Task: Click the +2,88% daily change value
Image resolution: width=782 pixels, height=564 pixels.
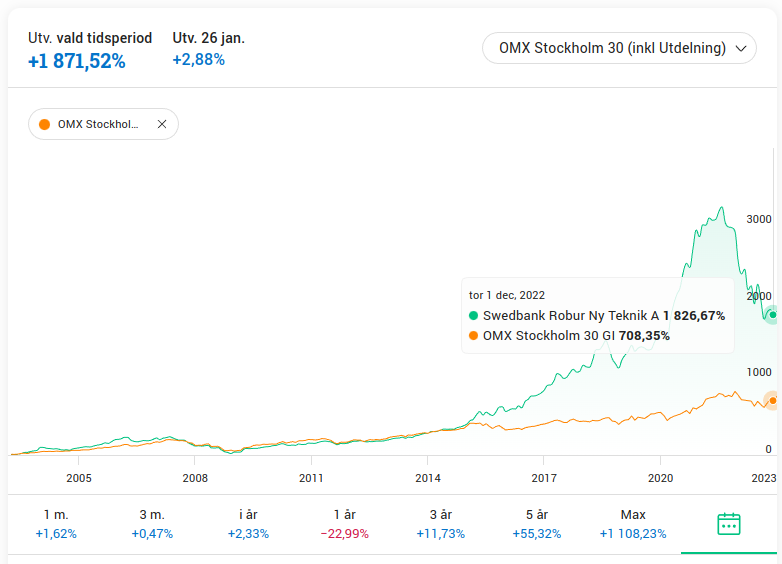Action: coord(199,60)
